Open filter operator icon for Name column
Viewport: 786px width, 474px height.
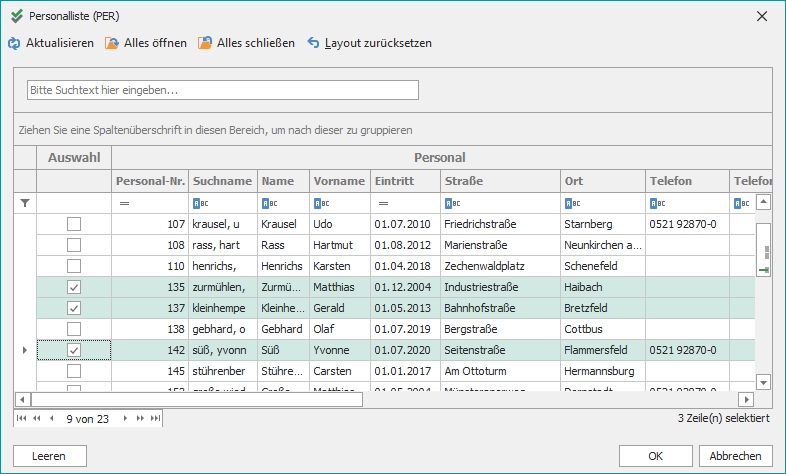[x=269, y=203]
